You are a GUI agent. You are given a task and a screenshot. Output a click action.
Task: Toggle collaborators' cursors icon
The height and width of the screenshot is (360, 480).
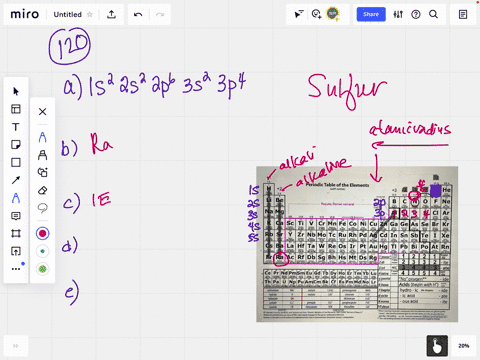[x=299, y=14]
